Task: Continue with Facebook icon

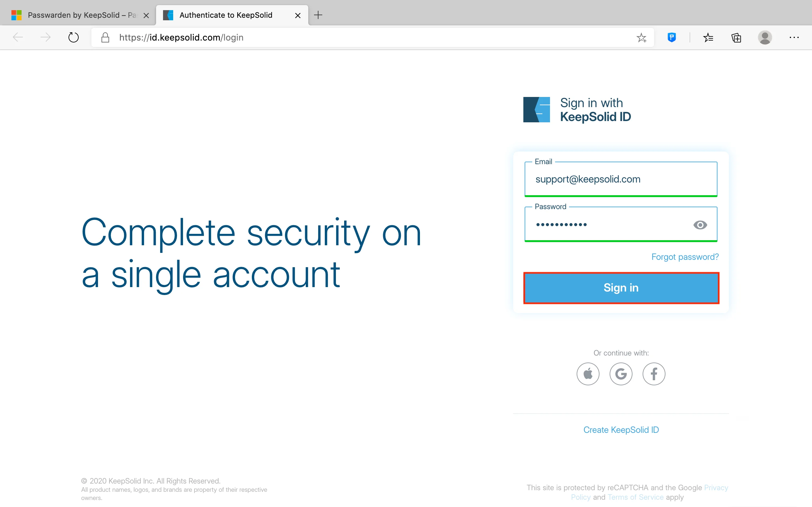Action: 654,374
